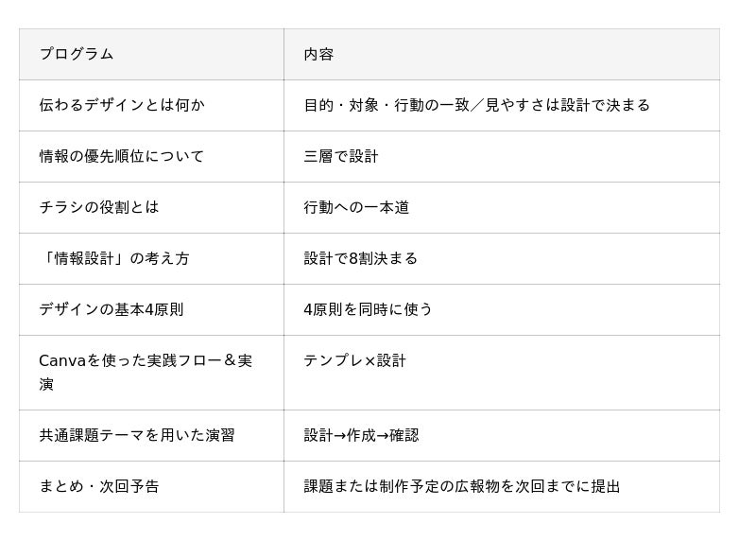Select the 「情報設計」の考え方 cell
756x541 pixels.
(114, 259)
